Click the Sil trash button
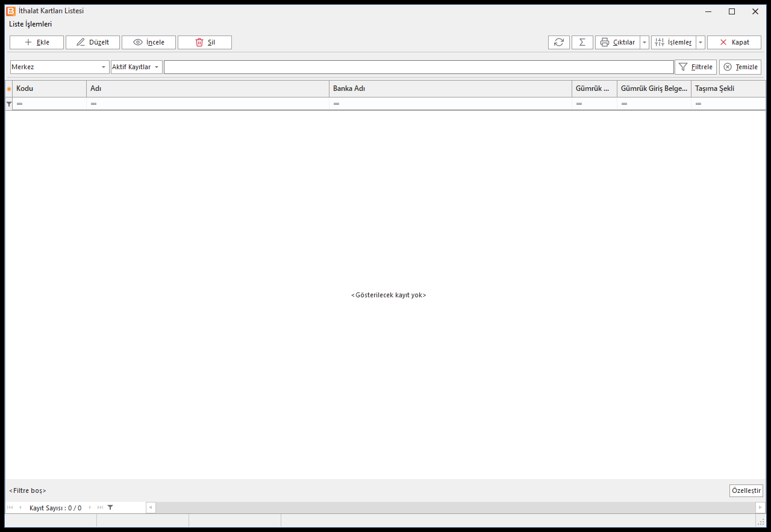 pos(205,42)
